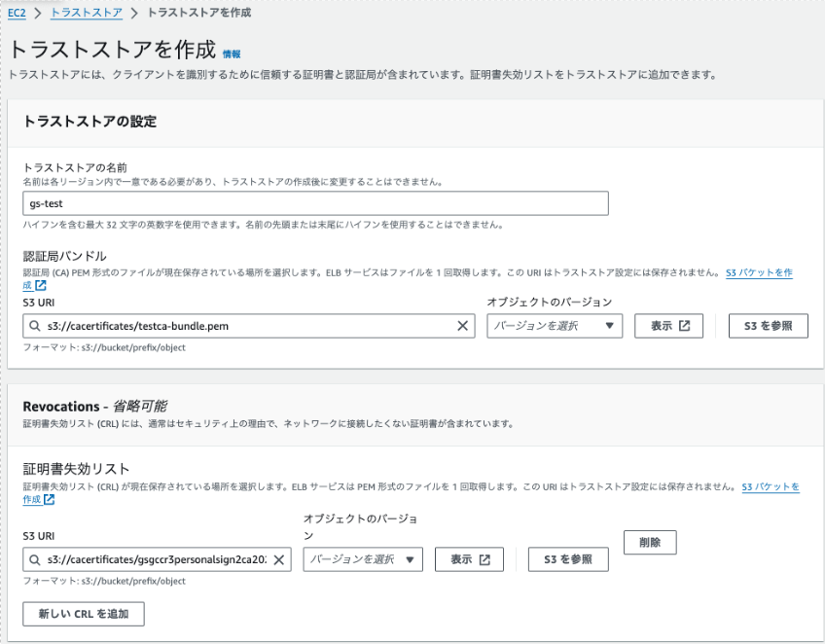Navigate to トラストストア breadcrumb link
The height and width of the screenshot is (644, 825).
(x=86, y=13)
